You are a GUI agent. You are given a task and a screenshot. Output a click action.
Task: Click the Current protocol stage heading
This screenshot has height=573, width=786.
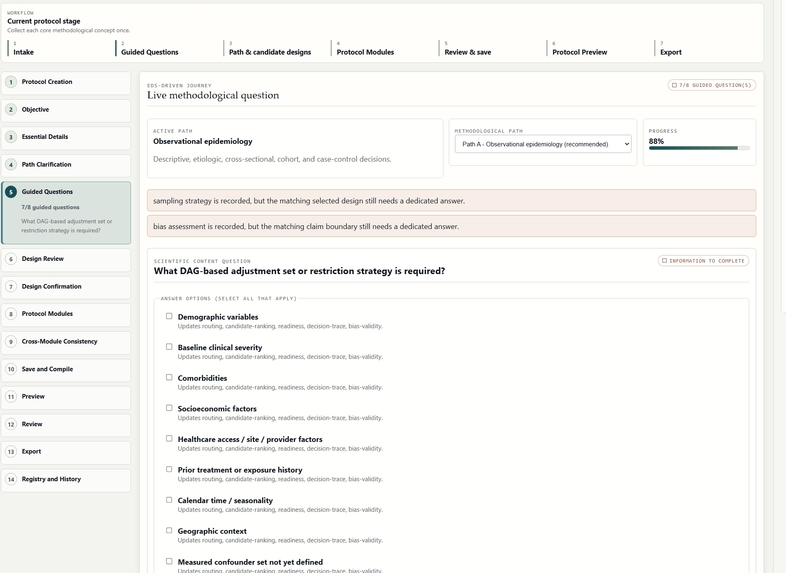coord(44,21)
